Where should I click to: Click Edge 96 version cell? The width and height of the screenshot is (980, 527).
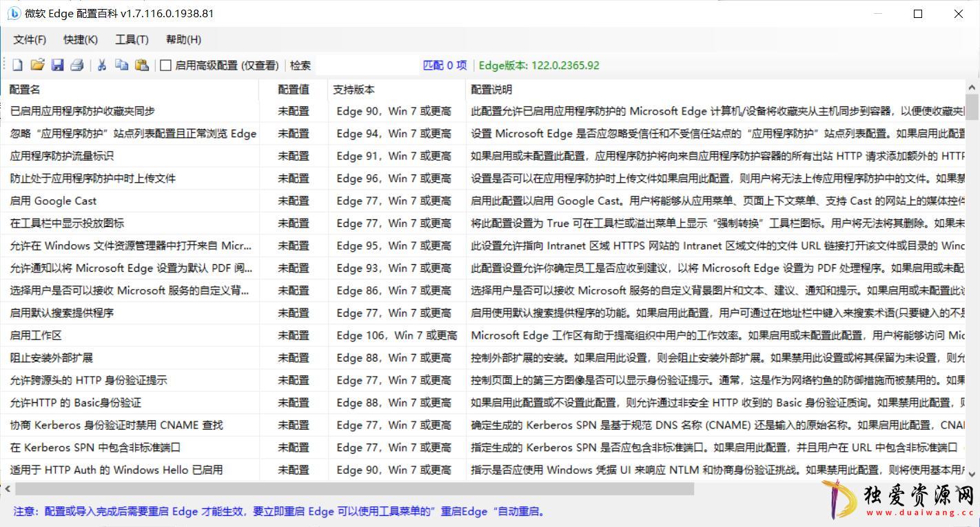pyautogui.click(x=394, y=179)
